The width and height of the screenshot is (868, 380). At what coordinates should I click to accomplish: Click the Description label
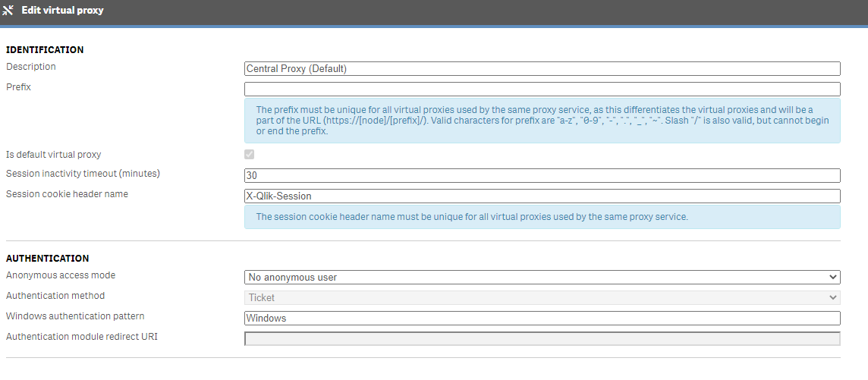click(x=31, y=67)
